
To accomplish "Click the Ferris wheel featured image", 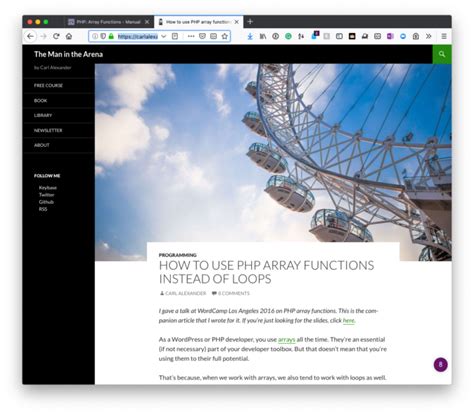I will (x=273, y=153).
